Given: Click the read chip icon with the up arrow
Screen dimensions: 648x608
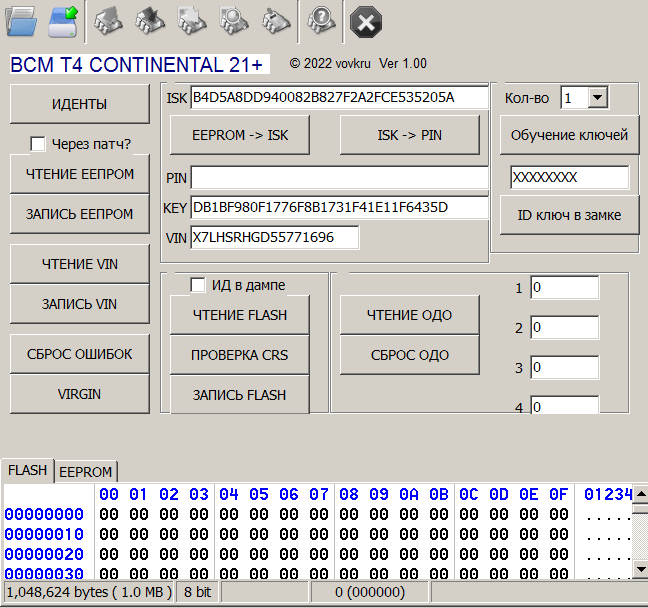Looking at the screenshot, I should pyautogui.click(x=108, y=21).
